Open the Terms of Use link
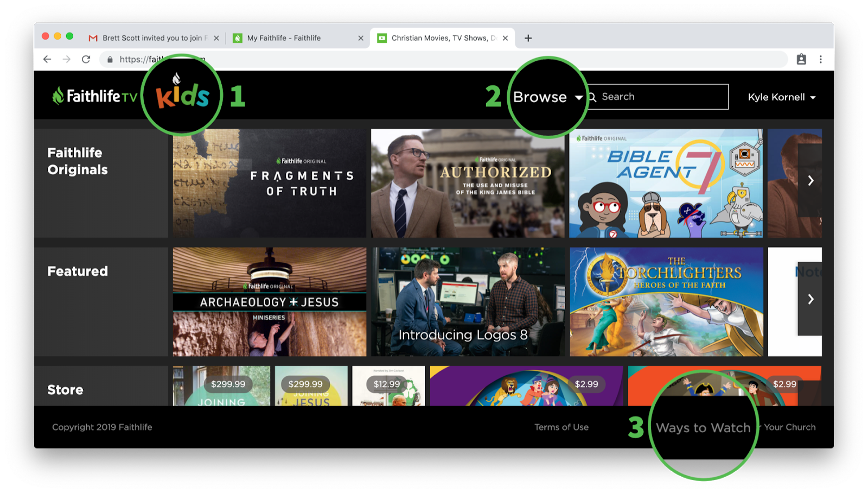The height and width of the screenshot is (493, 868). pos(561,427)
